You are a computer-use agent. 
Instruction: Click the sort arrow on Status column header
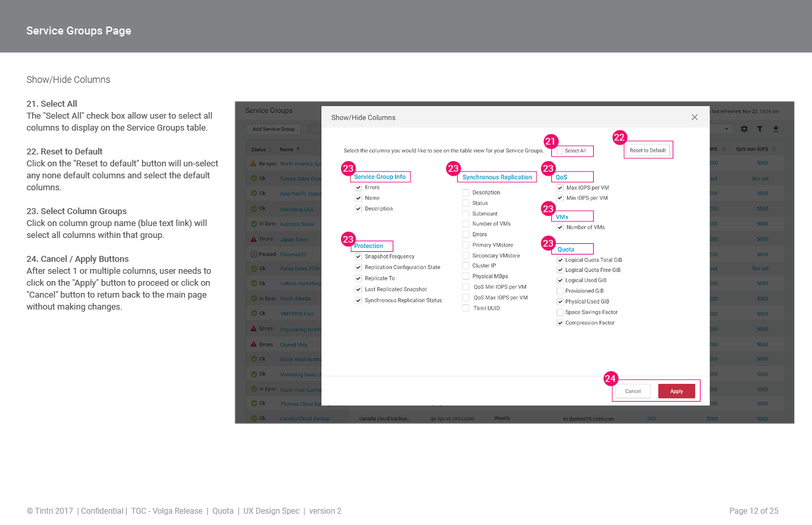(270, 149)
